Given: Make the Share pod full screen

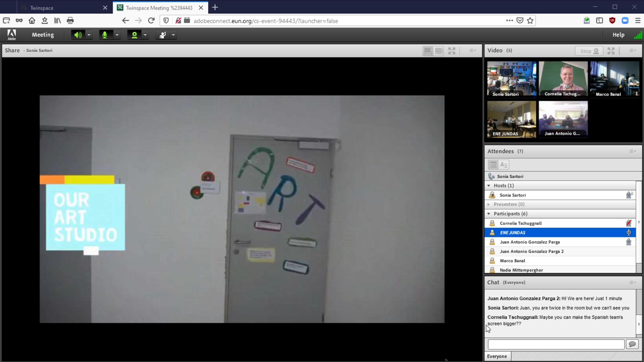Looking at the screenshot, I should (452, 51).
